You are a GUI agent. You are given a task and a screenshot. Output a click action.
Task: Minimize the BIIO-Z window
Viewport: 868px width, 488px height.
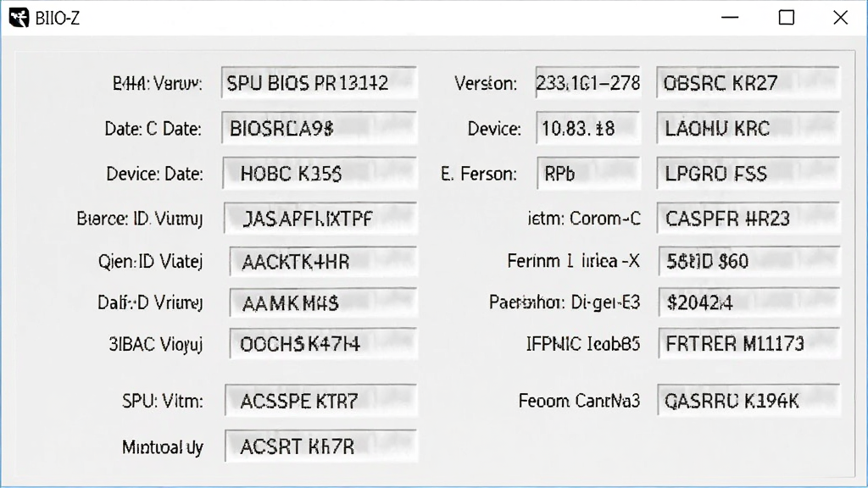coord(730,18)
